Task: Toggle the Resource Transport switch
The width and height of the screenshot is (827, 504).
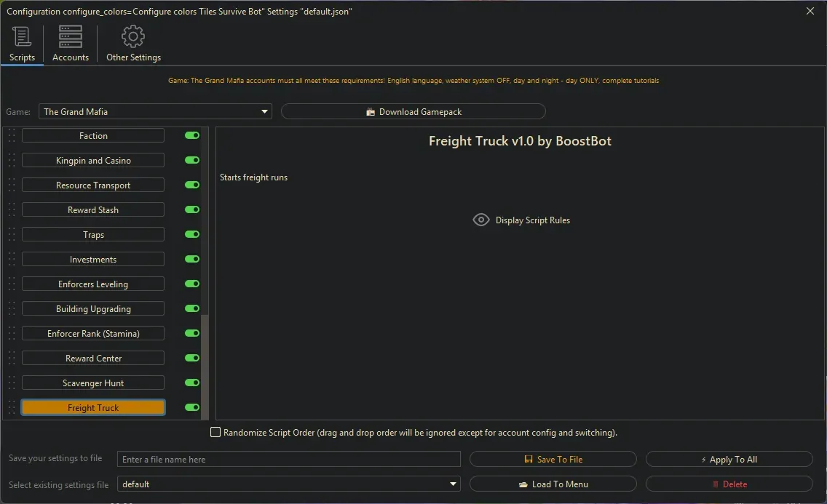Action: 192,185
